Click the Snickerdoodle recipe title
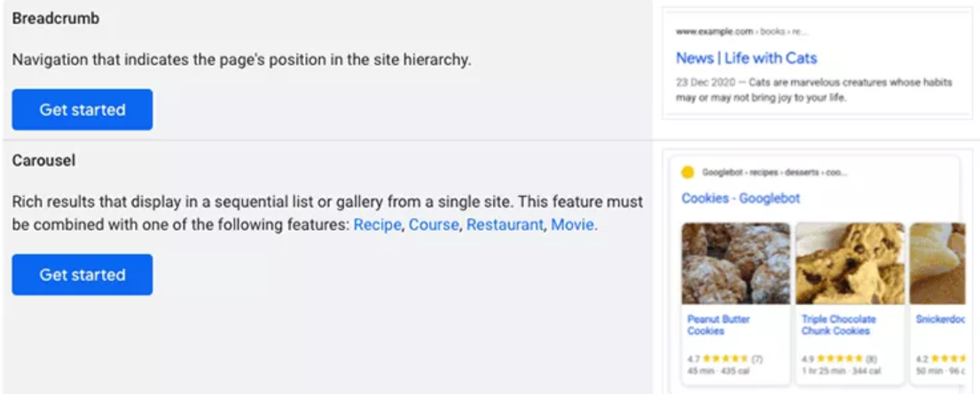980x394 pixels. pyautogui.click(x=940, y=319)
